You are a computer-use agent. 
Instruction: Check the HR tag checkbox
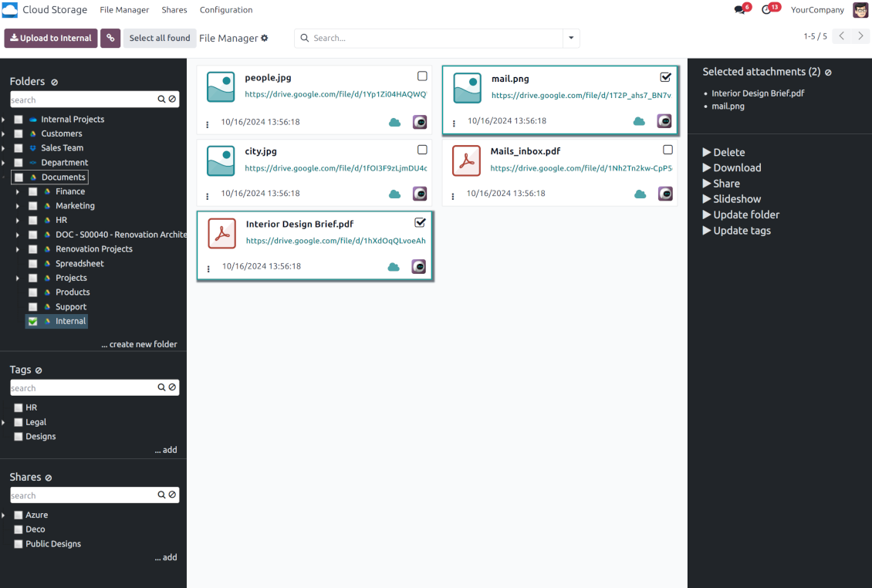tap(19, 407)
